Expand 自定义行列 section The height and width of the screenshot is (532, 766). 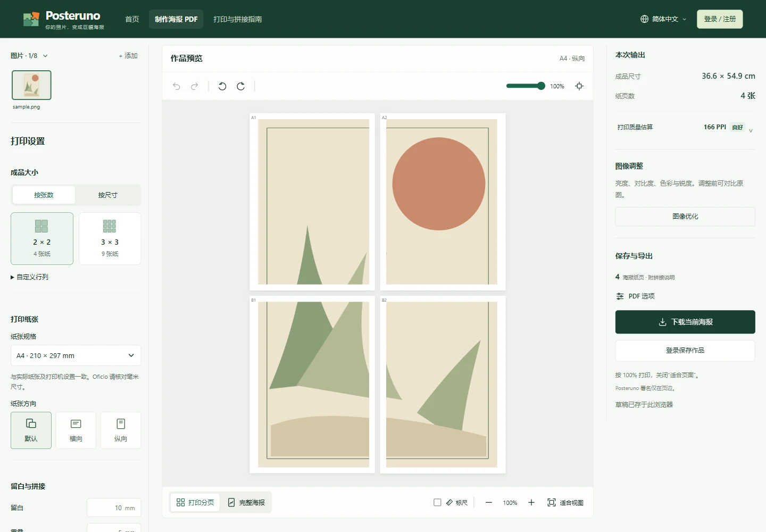tap(30, 277)
